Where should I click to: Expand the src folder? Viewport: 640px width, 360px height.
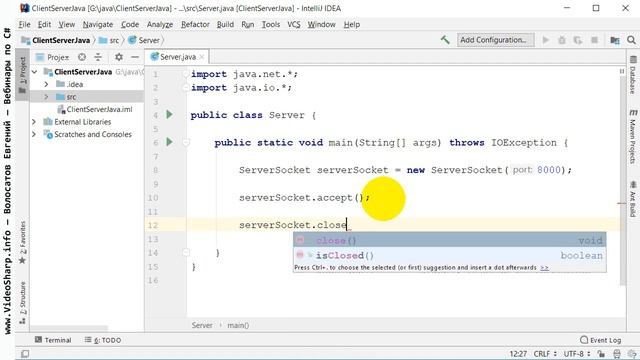click(46, 97)
